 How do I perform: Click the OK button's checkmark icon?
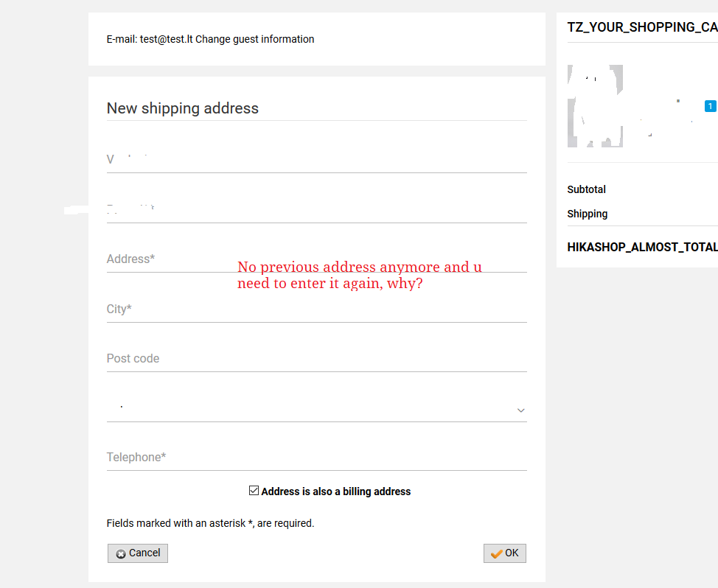point(496,553)
